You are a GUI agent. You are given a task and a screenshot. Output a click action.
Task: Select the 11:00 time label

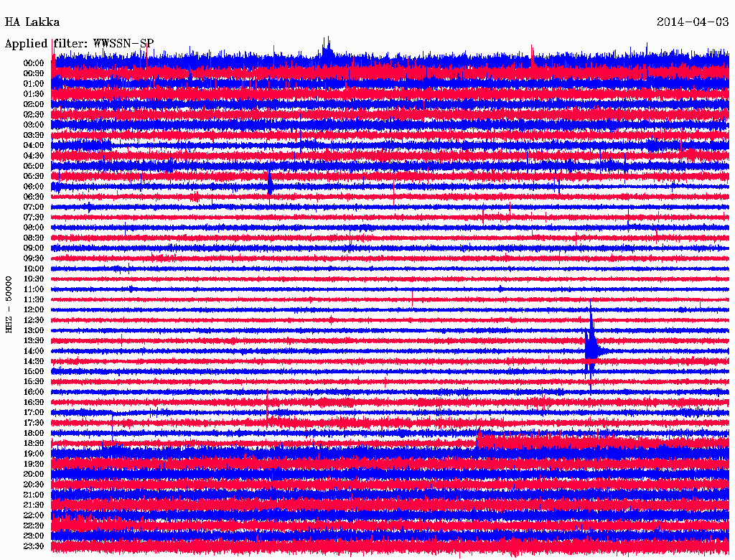(x=34, y=289)
